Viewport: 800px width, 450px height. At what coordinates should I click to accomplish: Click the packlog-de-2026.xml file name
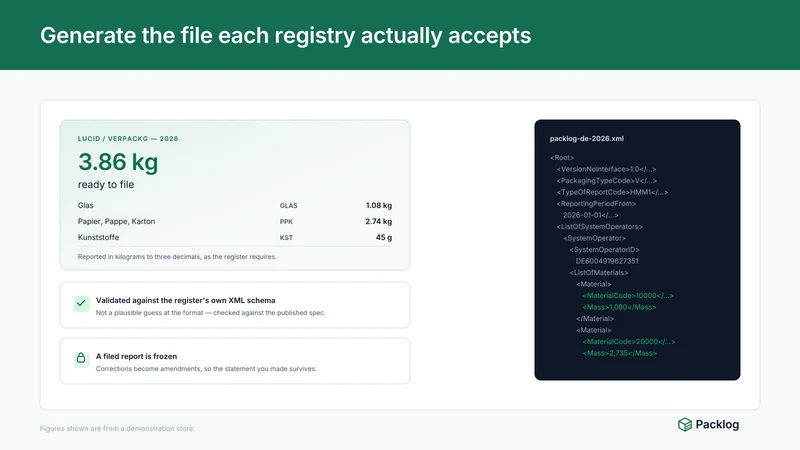coord(587,139)
